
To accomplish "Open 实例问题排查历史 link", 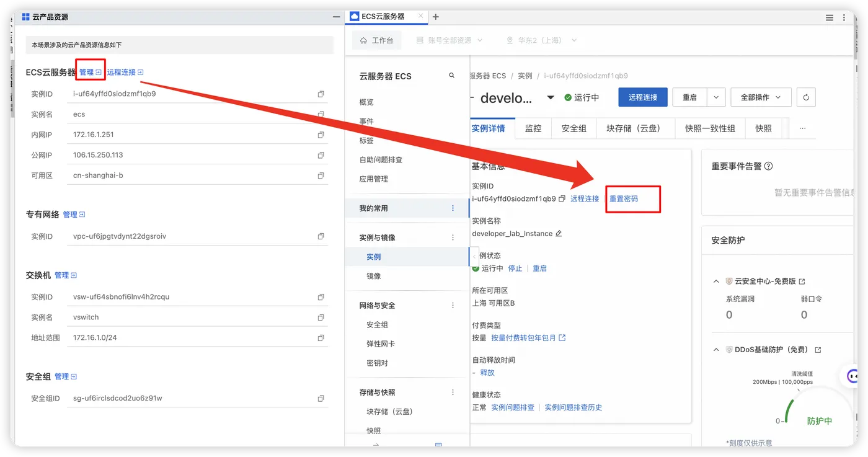I will 573,407.
